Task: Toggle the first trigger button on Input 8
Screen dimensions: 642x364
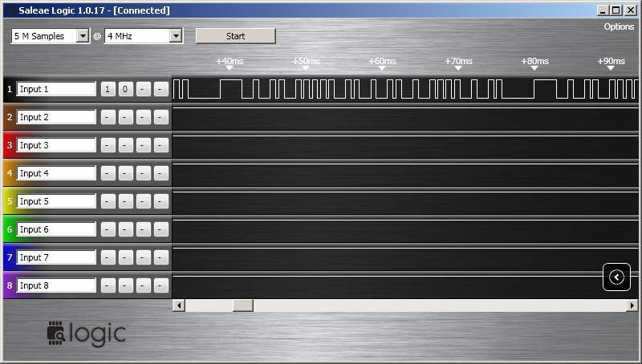Action: click(108, 285)
